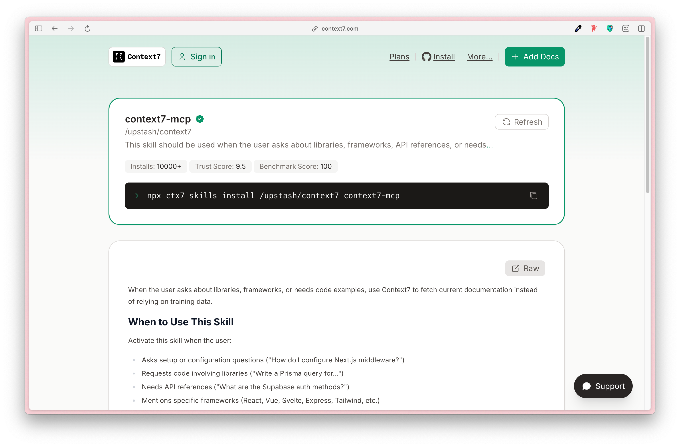
Task: Click the context7.com address bar
Action: [x=335, y=29]
